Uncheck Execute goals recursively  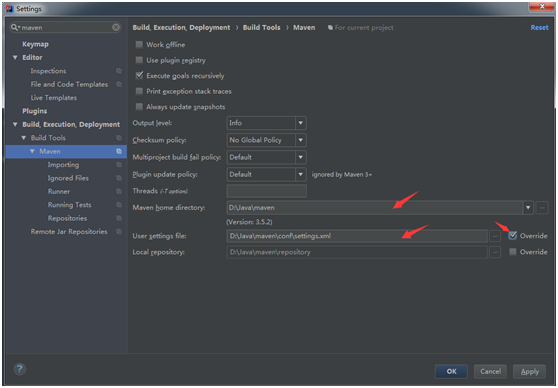[139, 75]
